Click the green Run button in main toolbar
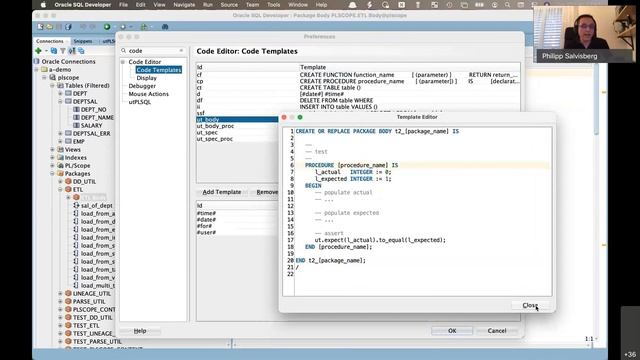The width and height of the screenshot is (640, 360). coord(107,27)
